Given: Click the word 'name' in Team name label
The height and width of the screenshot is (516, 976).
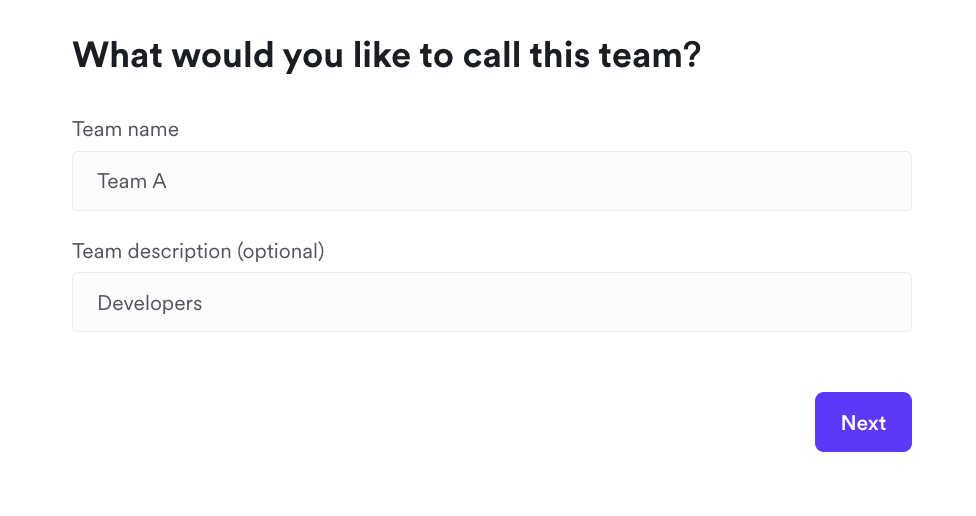Looking at the screenshot, I should 153,129.
